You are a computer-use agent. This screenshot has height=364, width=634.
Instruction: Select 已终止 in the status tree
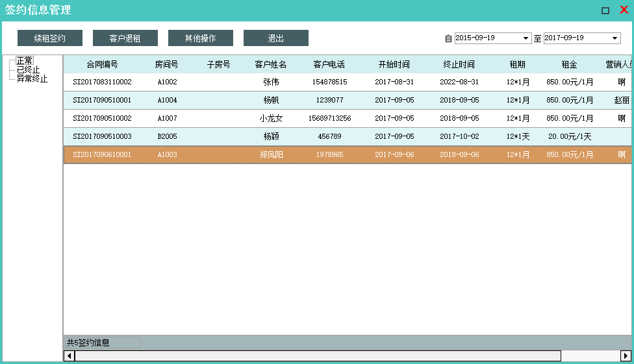[28, 69]
